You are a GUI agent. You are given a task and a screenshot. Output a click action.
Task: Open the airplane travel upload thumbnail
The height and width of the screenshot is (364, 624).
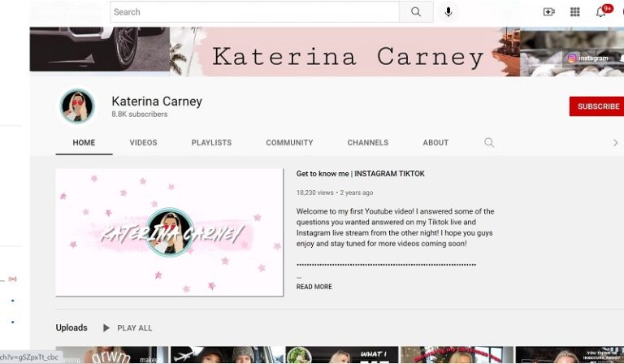pos(227,355)
